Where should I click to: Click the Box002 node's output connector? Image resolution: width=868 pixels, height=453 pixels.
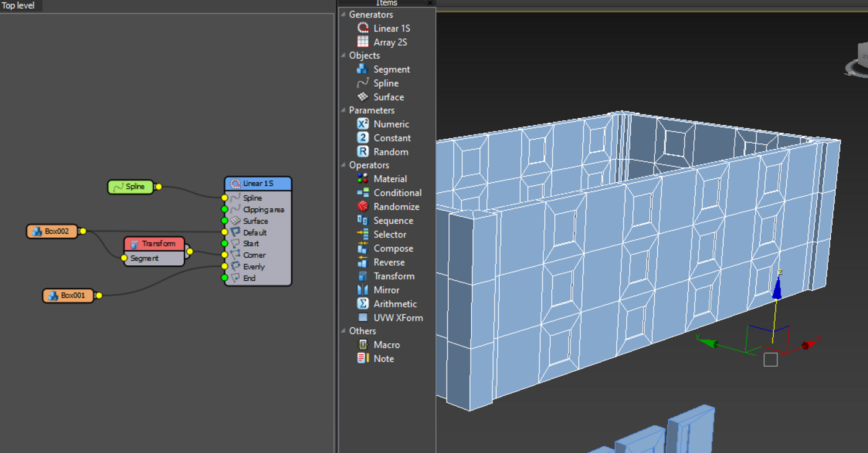82,231
